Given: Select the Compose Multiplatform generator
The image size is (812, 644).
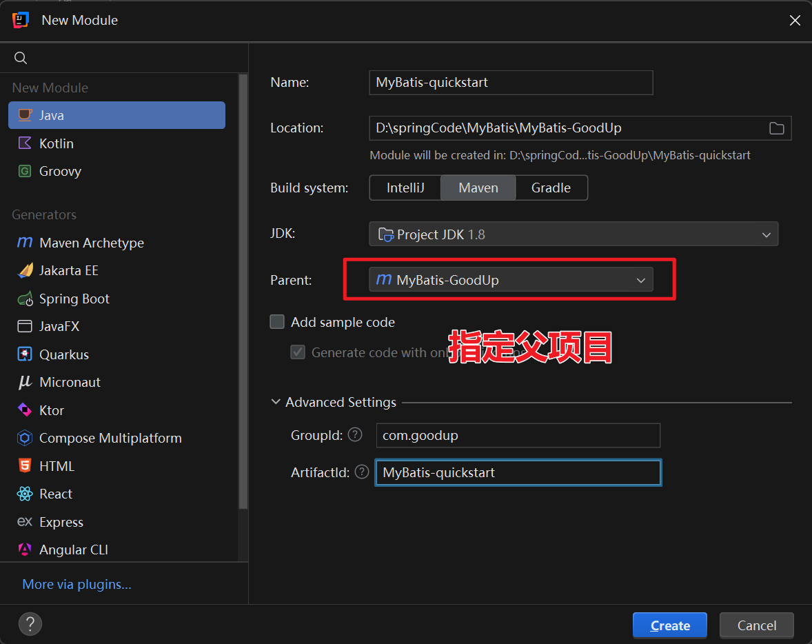Looking at the screenshot, I should 116,438.
